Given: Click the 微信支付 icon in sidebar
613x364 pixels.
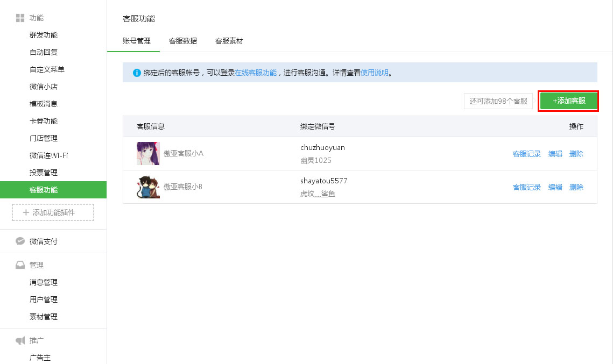Looking at the screenshot, I should click(20, 241).
